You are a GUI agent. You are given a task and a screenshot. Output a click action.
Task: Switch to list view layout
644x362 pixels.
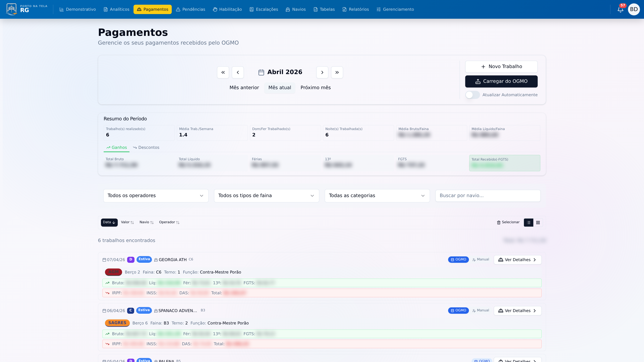click(528, 222)
